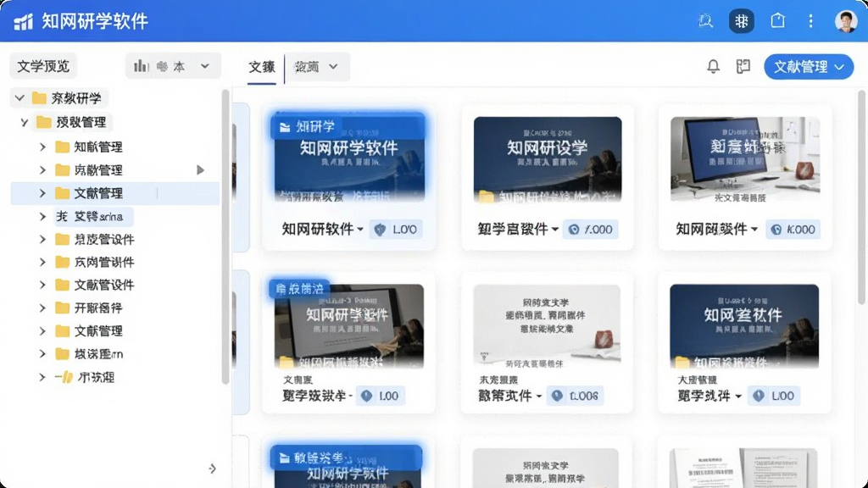Image resolution: width=868 pixels, height=488 pixels.
Task: Click the stylized icon of last tree row
Action: click(64, 377)
